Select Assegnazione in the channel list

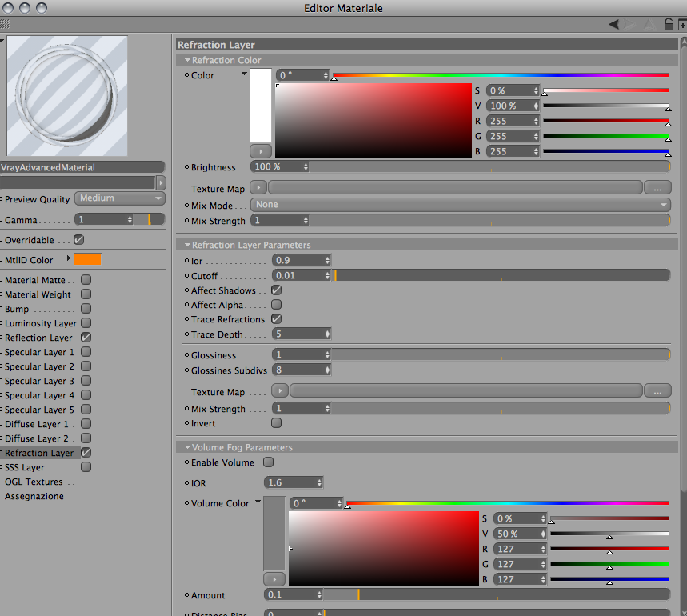(x=34, y=496)
